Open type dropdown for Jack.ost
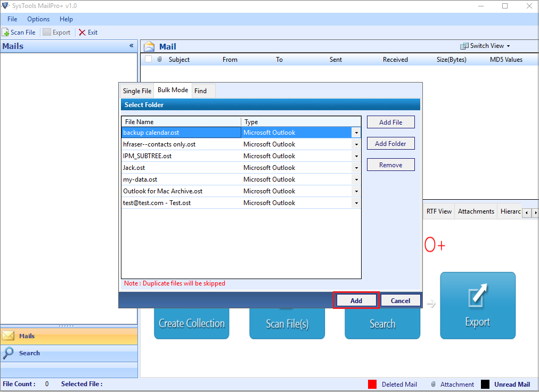This screenshot has height=392, width=539. (356, 168)
